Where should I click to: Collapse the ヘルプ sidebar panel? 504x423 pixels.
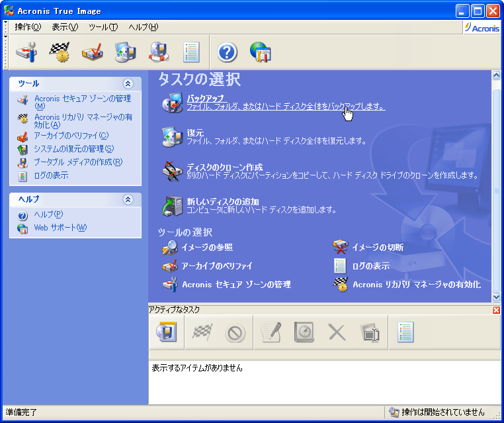coord(128,199)
